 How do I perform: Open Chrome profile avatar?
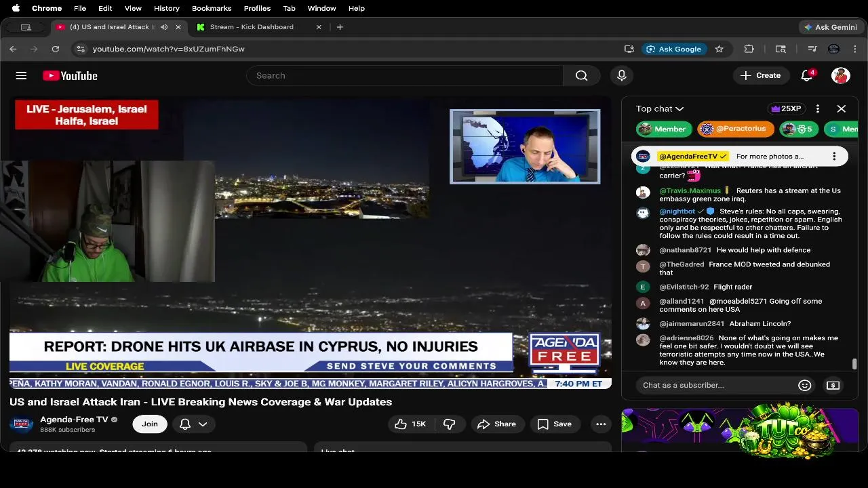tap(834, 49)
